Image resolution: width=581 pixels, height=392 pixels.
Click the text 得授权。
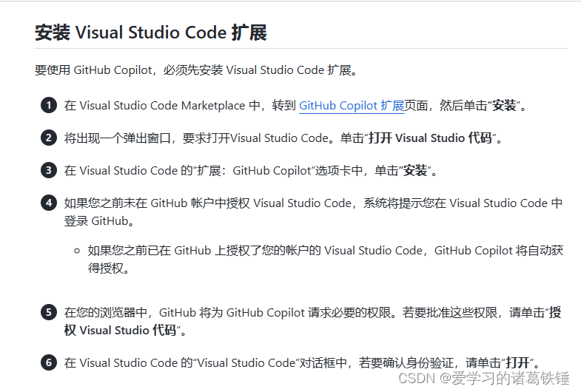109,268
